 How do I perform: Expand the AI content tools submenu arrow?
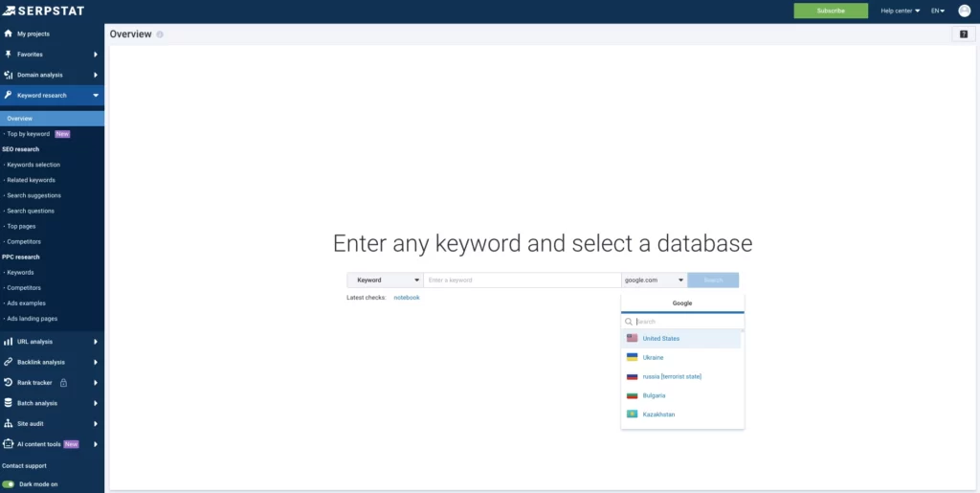pos(96,444)
